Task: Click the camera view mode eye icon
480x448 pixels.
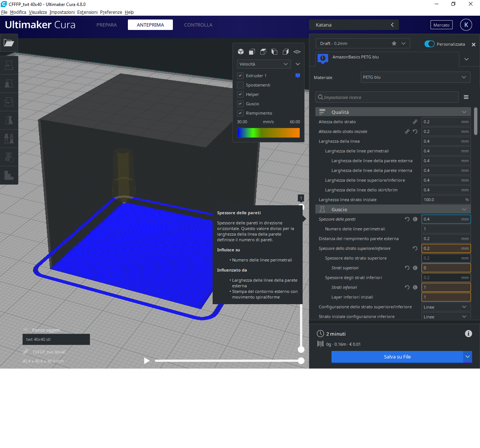Action: [297, 52]
